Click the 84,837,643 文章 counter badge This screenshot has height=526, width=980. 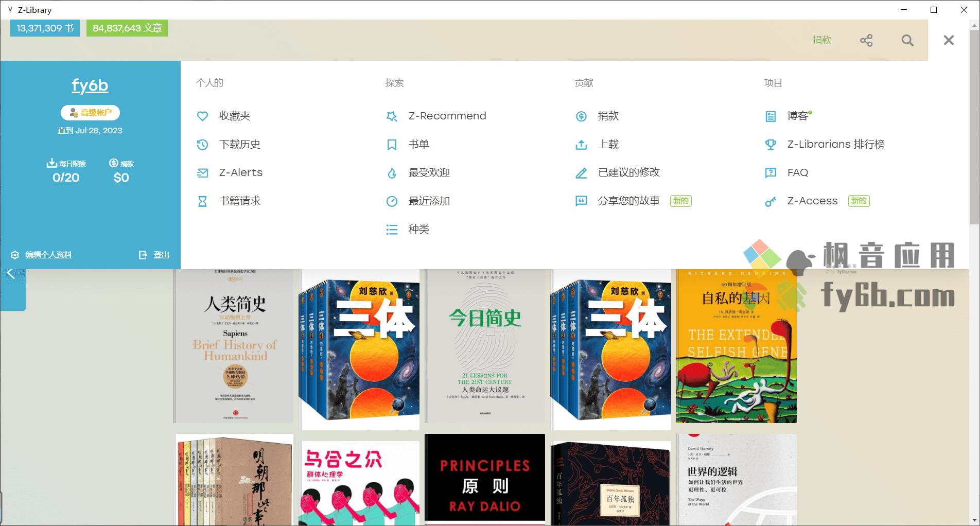[127, 28]
